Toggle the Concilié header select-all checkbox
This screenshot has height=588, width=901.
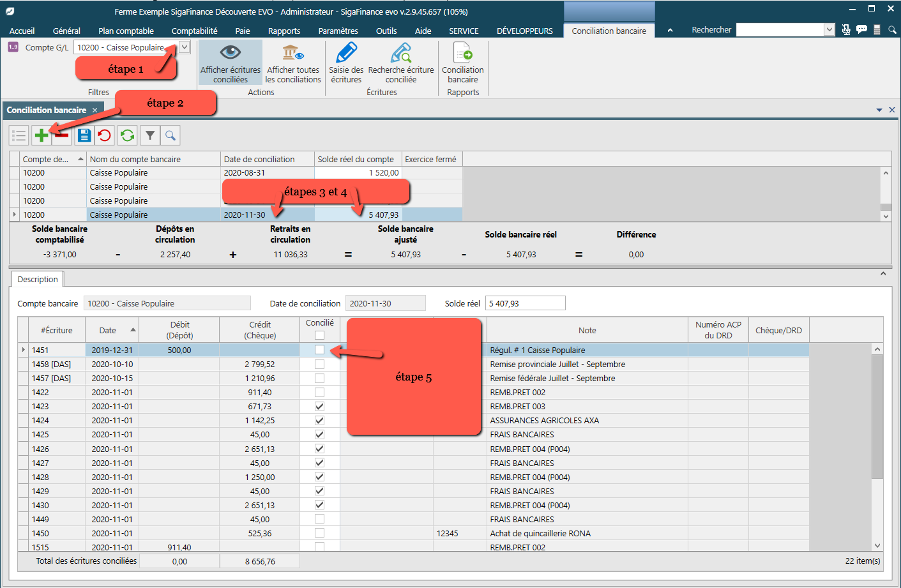319,335
